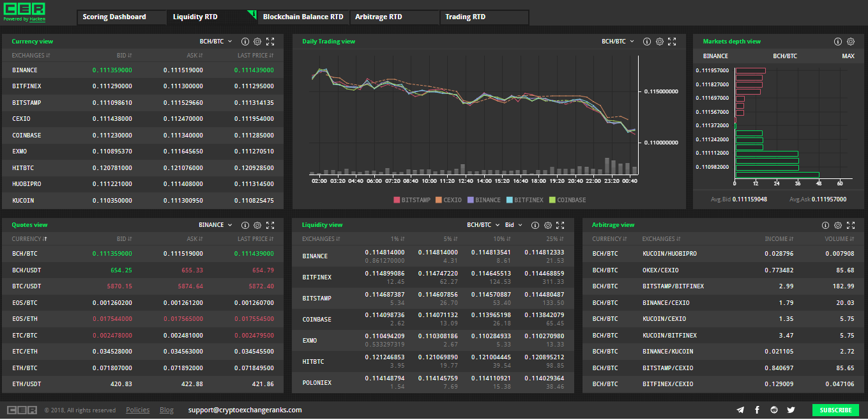Sort Currency view by LAST PRICE column
Image resolution: width=868 pixels, height=420 pixels.
pos(255,56)
